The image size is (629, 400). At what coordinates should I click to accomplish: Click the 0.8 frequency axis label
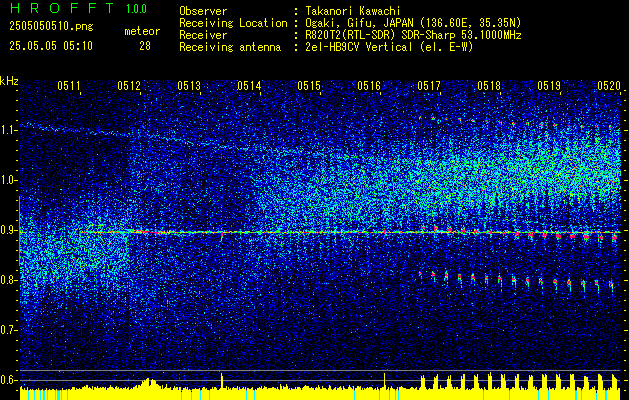pos(8,280)
